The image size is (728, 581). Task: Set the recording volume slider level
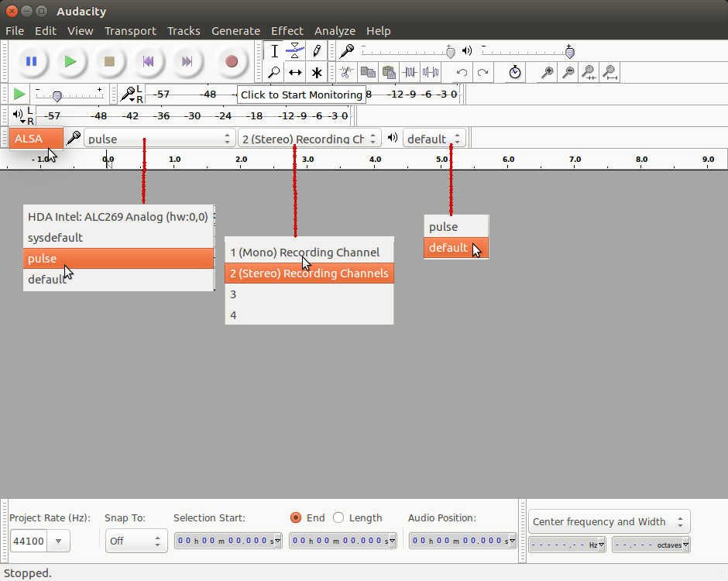[450, 52]
